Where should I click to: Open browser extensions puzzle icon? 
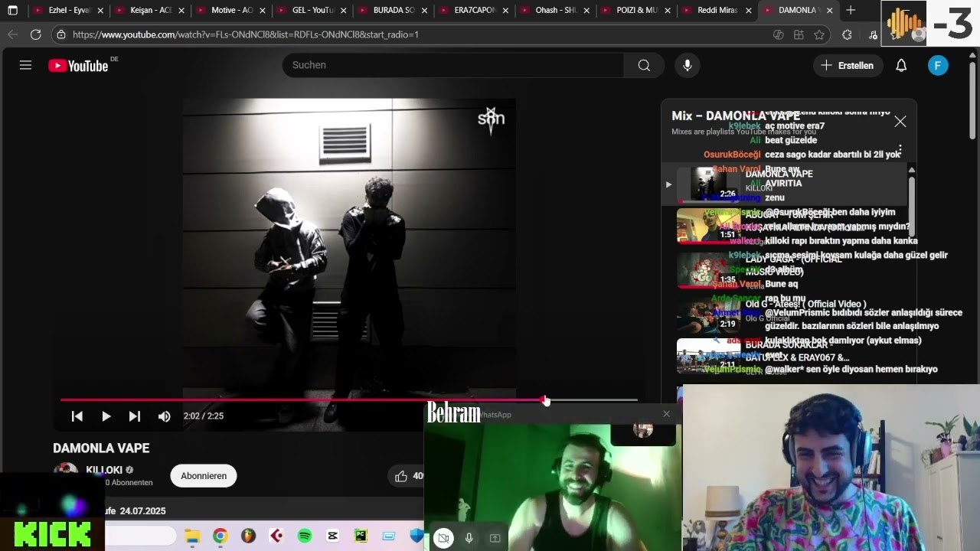point(847,34)
